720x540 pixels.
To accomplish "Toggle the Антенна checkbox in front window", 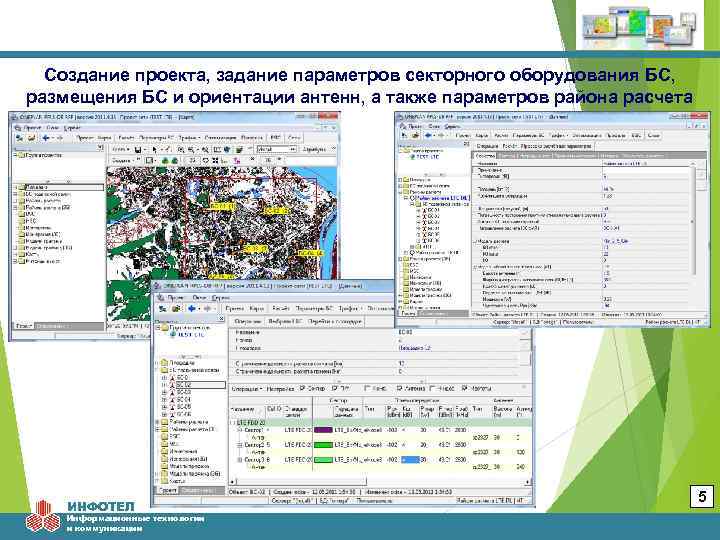I will [x=399, y=388].
